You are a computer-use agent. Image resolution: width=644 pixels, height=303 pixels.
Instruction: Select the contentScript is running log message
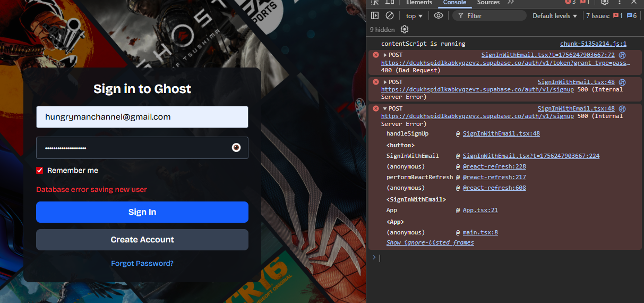pyautogui.click(x=423, y=44)
